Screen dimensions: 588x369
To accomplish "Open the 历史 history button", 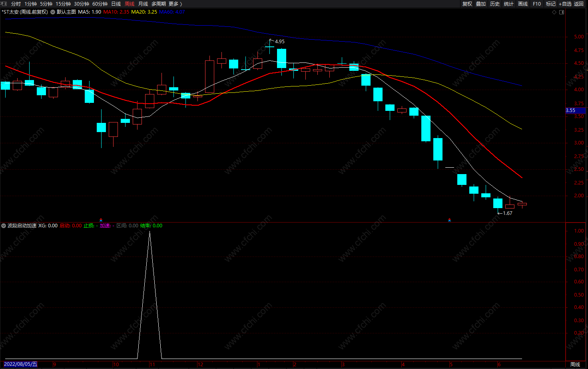I will click(x=495, y=4).
